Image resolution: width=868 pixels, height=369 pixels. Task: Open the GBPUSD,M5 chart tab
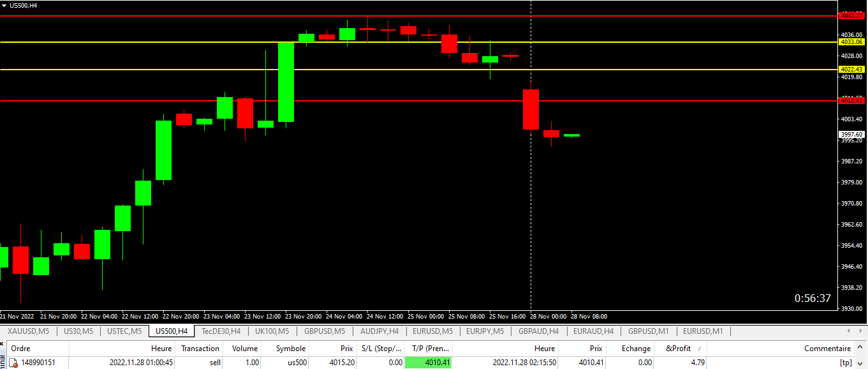324,331
